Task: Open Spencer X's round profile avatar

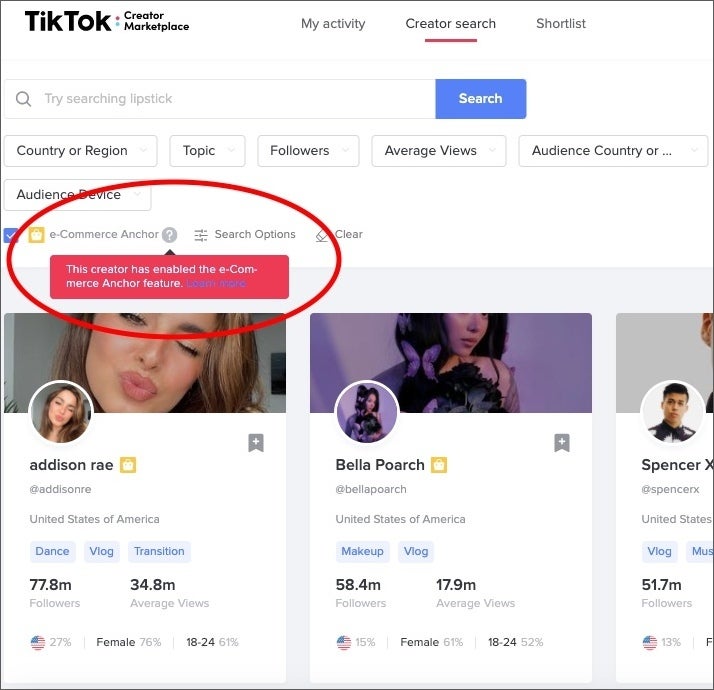Action: click(x=673, y=413)
